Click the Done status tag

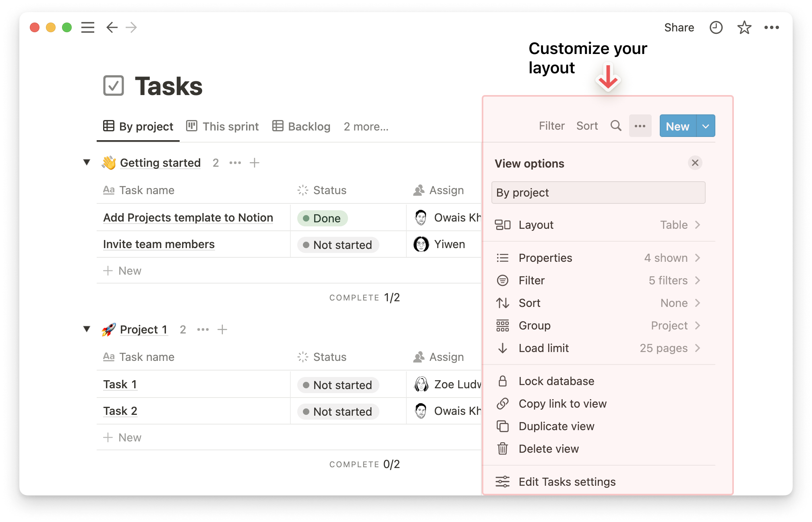[x=322, y=218]
